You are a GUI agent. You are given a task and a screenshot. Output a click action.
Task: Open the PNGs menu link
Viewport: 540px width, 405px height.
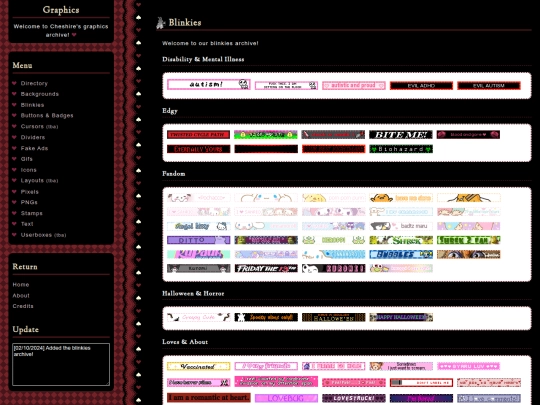tap(29, 202)
